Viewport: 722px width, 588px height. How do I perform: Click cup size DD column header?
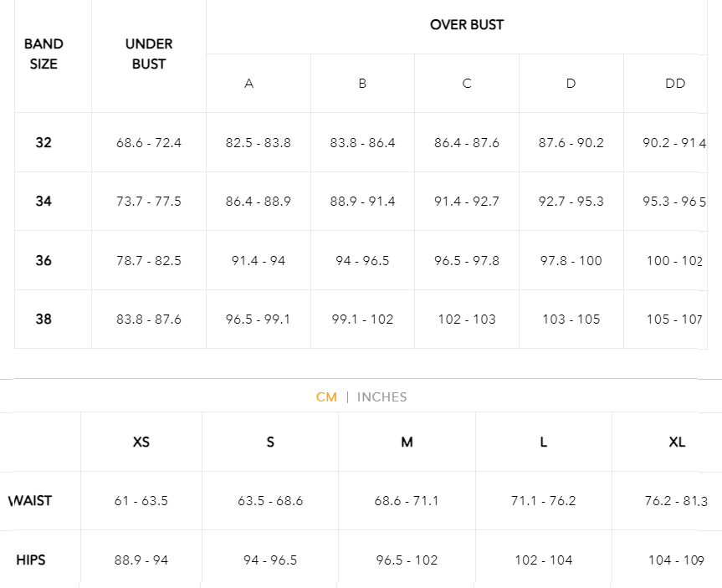(675, 84)
